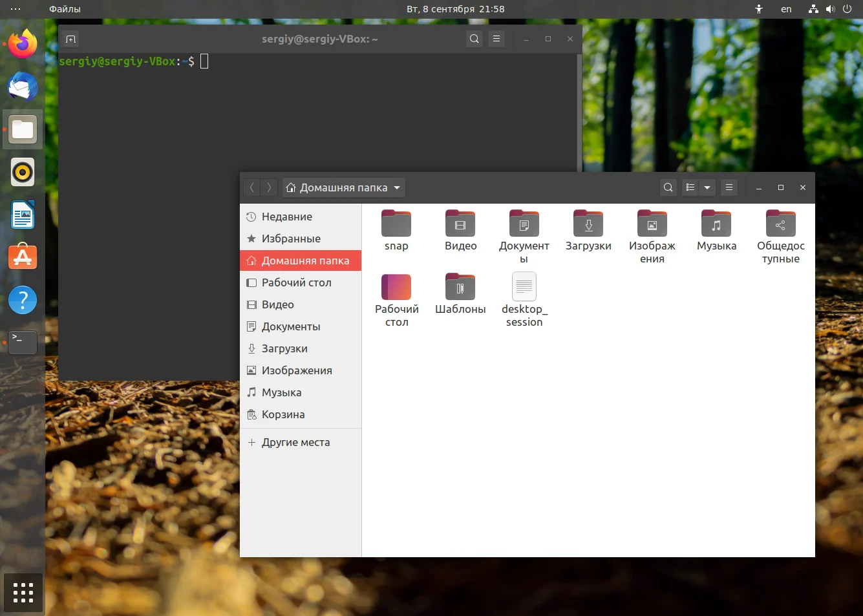Open a new terminal tab with the plus icon
This screenshot has width=863, height=616.
tap(71, 39)
